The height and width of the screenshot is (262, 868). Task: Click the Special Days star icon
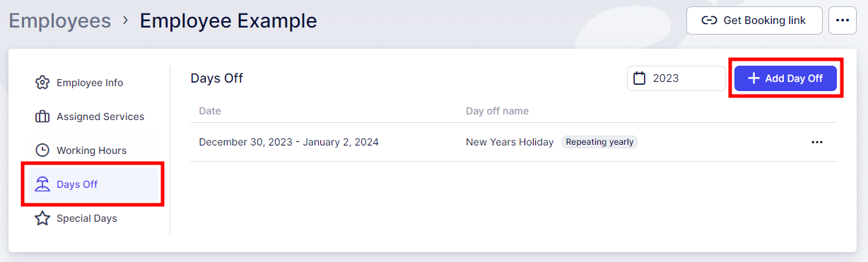click(42, 218)
